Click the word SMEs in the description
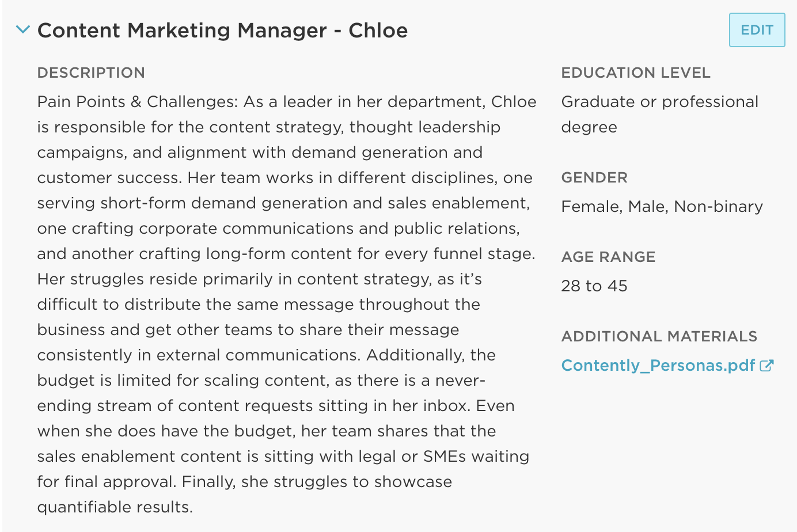Screen dimensions: 797x532 point(445,457)
